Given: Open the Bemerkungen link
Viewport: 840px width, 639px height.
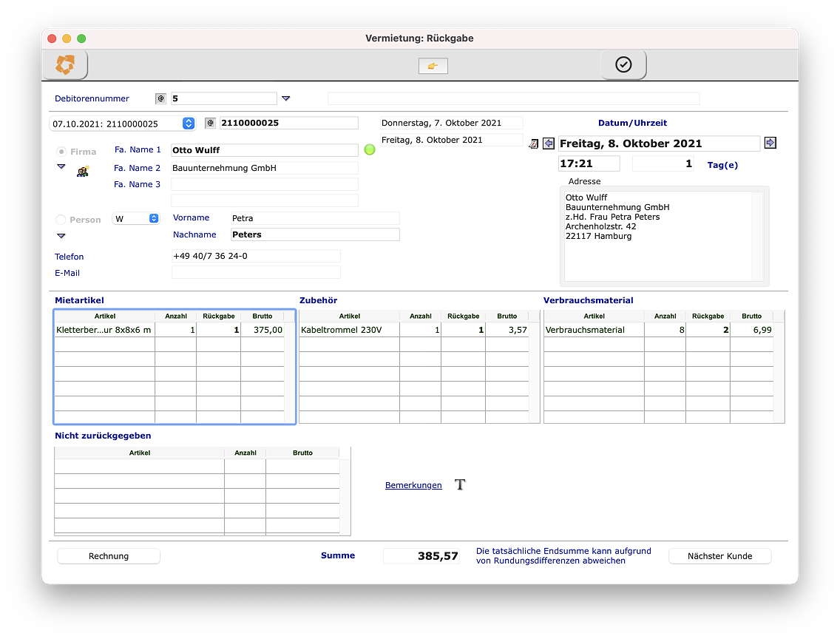Looking at the screenshot, I should pos(413,485).
